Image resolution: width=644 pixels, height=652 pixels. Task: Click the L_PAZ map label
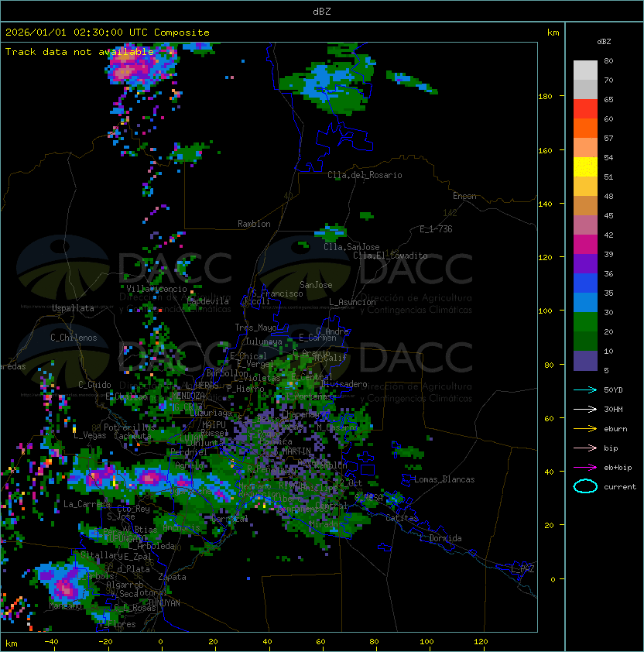(522, 569)
